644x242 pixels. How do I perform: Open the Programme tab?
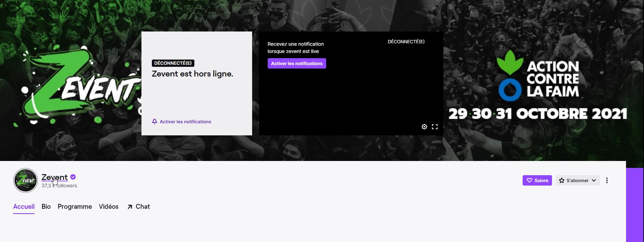tap(75, 207)
